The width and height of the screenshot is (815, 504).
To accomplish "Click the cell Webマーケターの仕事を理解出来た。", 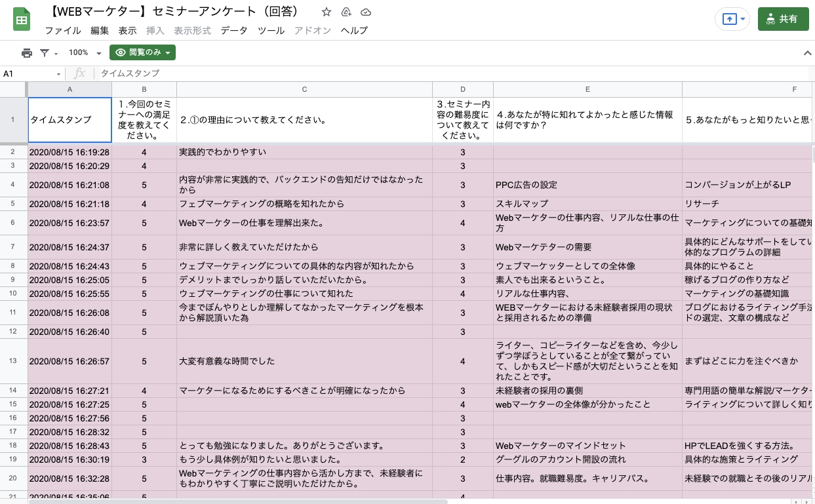I will pos(304,223).
